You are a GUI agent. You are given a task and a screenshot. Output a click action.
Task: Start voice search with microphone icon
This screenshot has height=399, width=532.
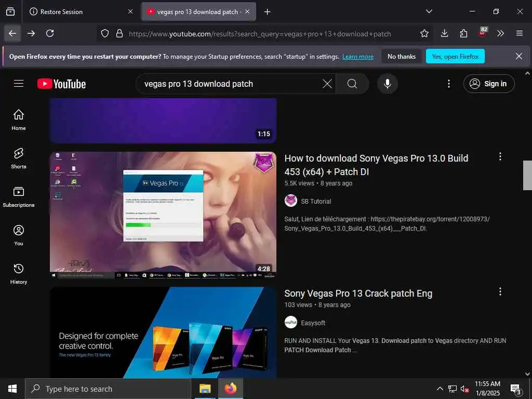click(388, 84)
